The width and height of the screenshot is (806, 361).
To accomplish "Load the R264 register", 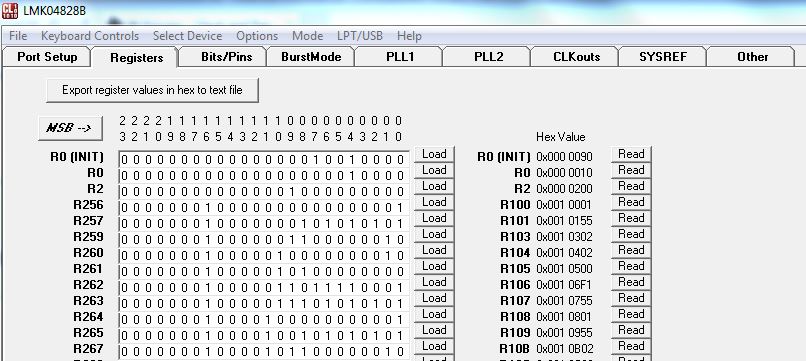I will click(x=434, y=314).
